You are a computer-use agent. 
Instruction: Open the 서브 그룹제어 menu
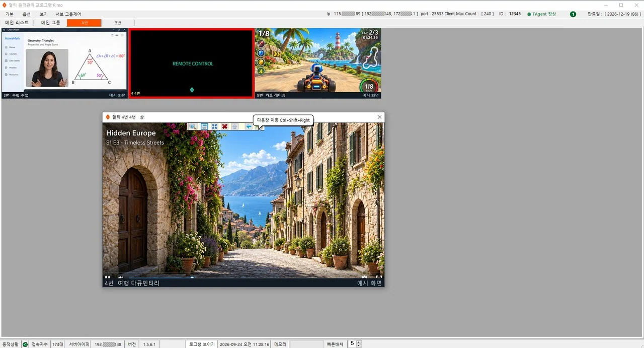pos(68,14)
